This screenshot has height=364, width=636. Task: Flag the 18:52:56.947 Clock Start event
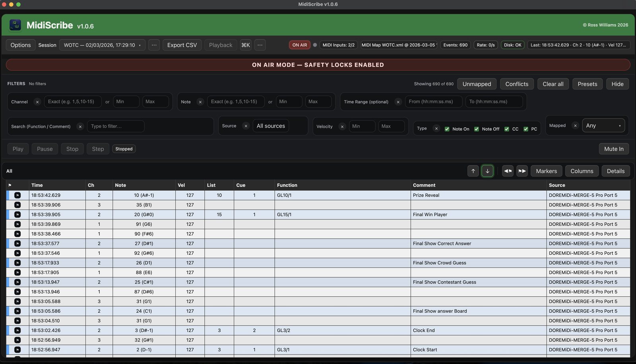click(x=17, y=350)
